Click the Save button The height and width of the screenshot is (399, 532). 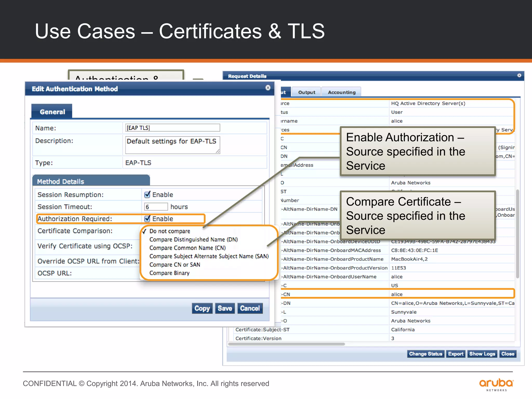pyautogui.click(x=225, y=308)
